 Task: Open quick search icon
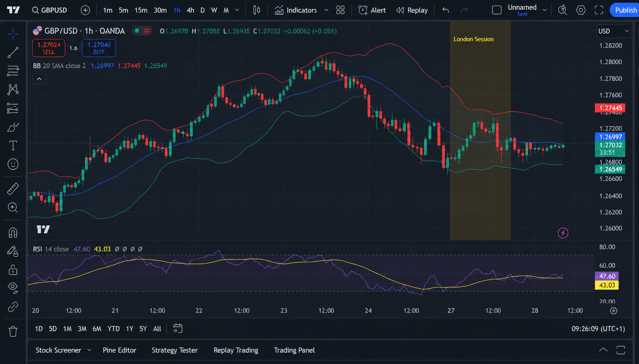click(562, 10)
